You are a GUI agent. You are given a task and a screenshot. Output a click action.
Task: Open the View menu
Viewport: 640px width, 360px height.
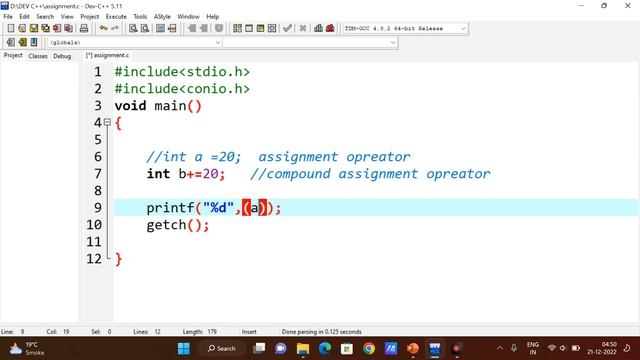point(67,16)
